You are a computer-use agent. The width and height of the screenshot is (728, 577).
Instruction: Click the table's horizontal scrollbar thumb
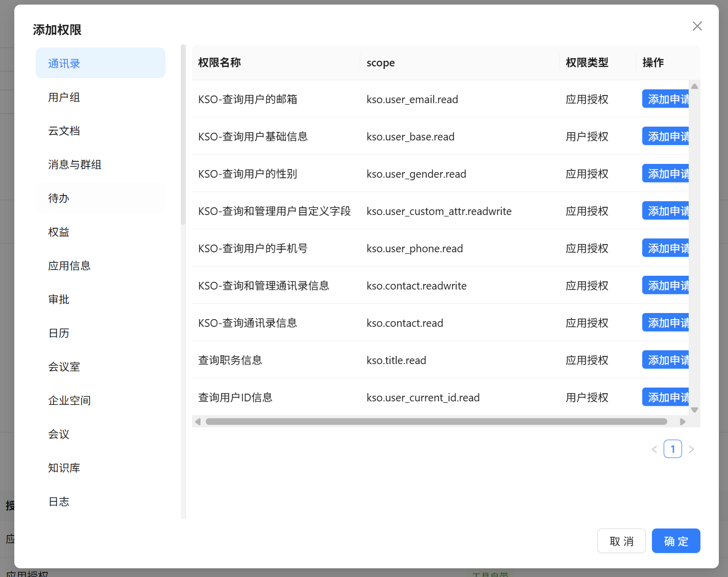tap(436, 422)
